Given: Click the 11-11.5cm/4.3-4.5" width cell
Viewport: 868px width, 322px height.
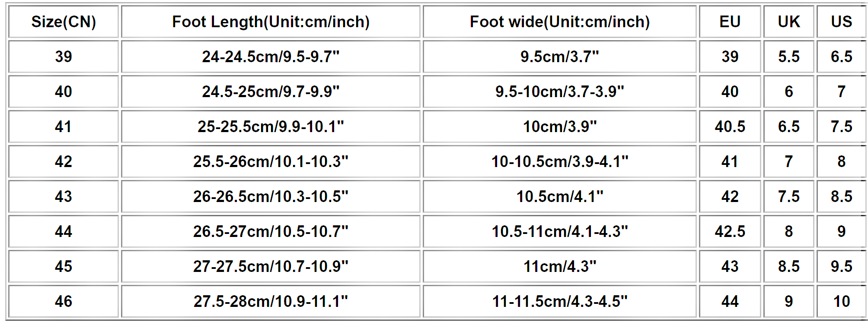Looking at the screenshot, I should coord(560,301).
